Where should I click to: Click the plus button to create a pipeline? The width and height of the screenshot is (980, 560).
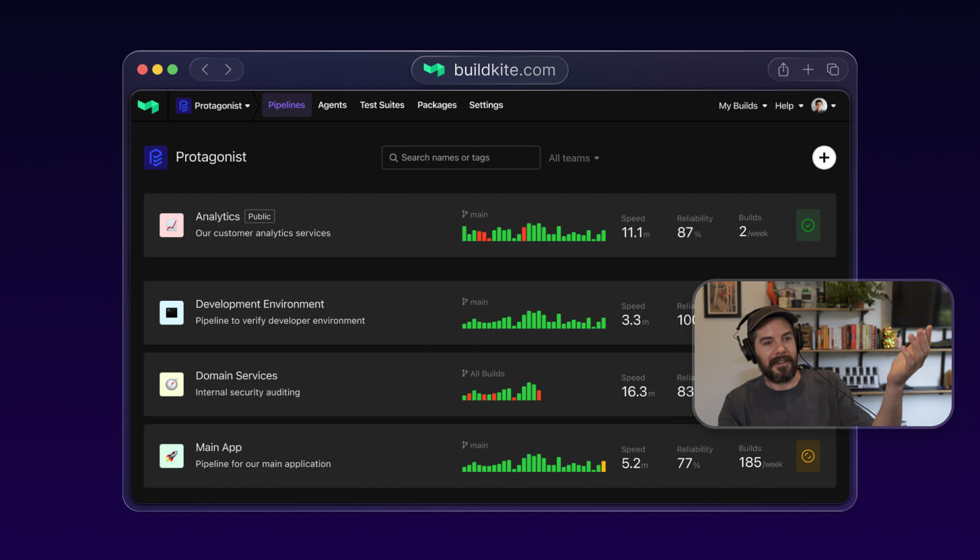click(824, 157)
